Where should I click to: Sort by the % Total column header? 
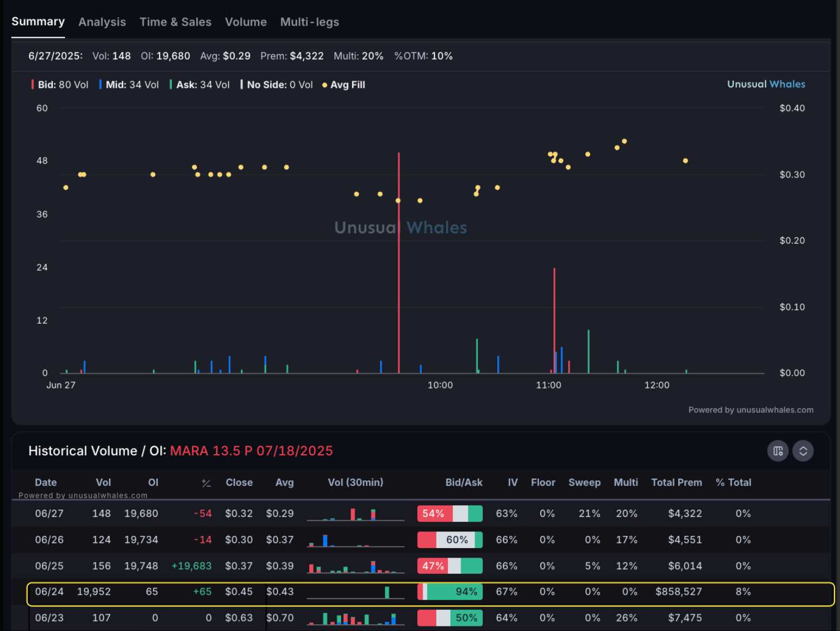tap(733, 482)
